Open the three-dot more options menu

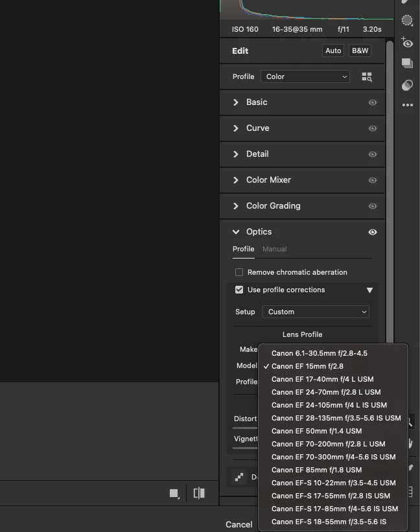(408, 105)
